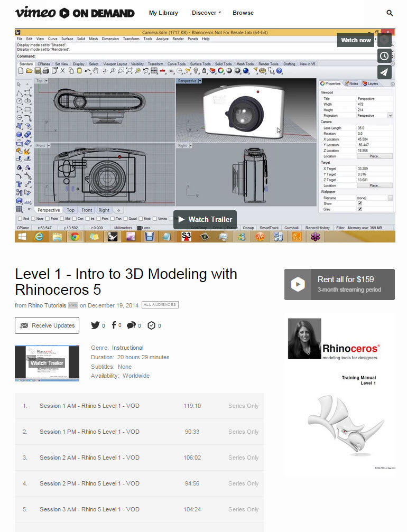Click the Windows Start button
This screenshot has height=532, width=407.
(22, 237)
